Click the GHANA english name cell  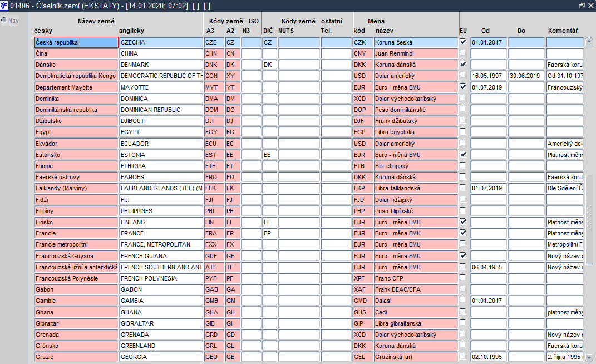click(x=161, y=312)
